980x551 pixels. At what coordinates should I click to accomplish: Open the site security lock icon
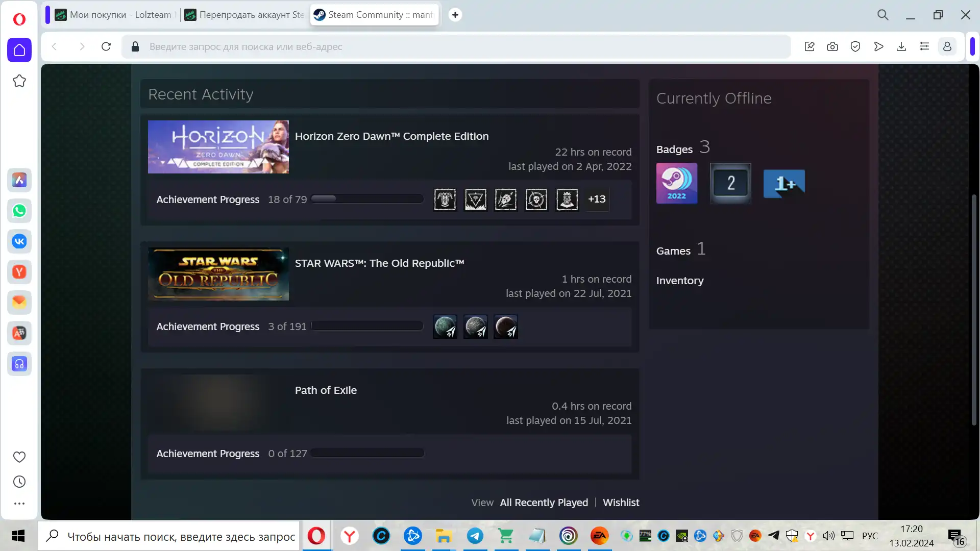pos(135,46)
